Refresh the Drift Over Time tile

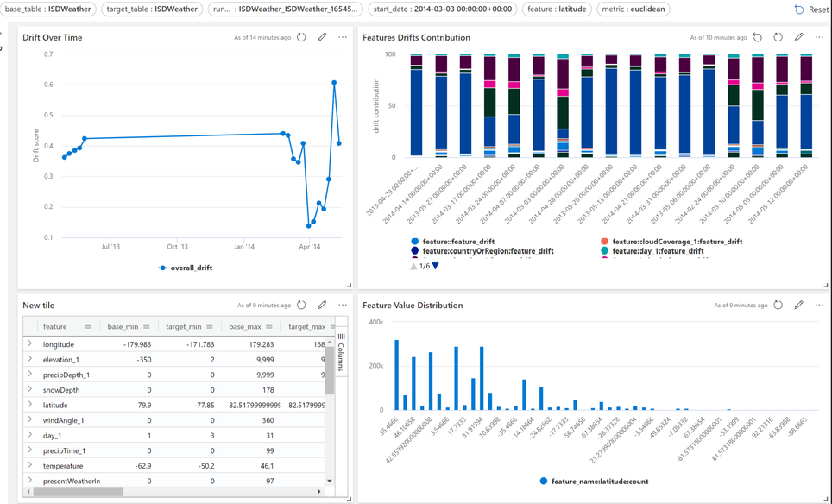tap(301, 37)
